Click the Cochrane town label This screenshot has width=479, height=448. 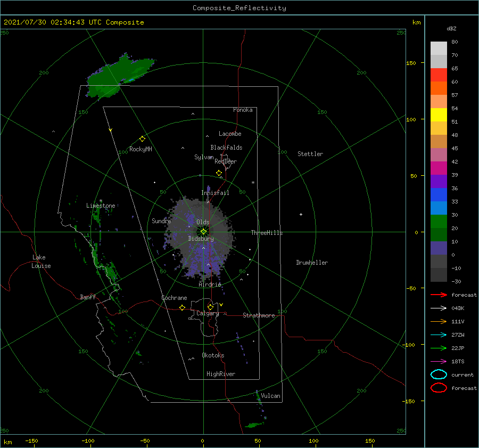pyautogui.click(x=174, y=298)
